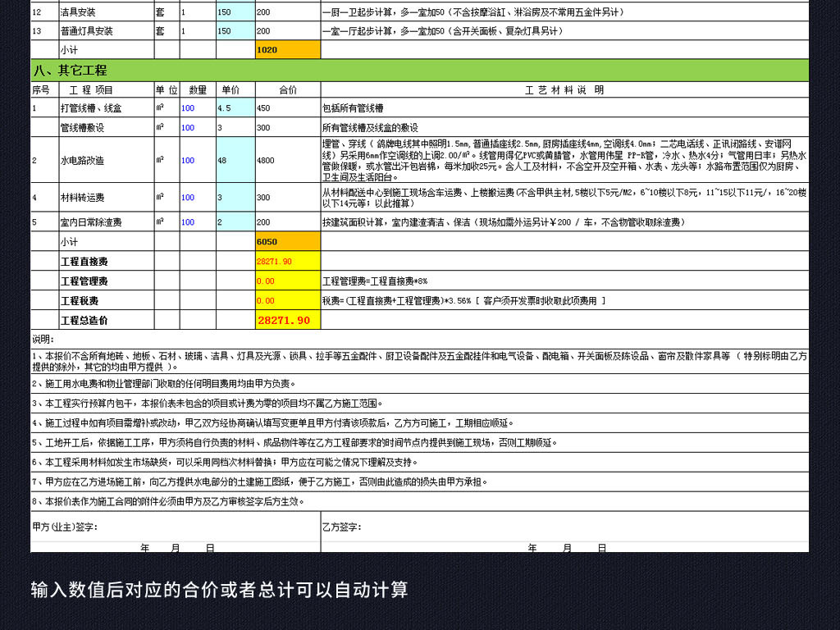Click note 6 about 同档次材料替换
The image size is (840, 630).
[x=419, y=462]
